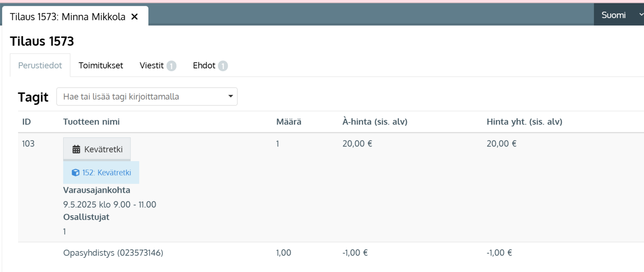Go to the Perustiedot tab
This screenshot has width=644, height=272.
tap(40, 65)
